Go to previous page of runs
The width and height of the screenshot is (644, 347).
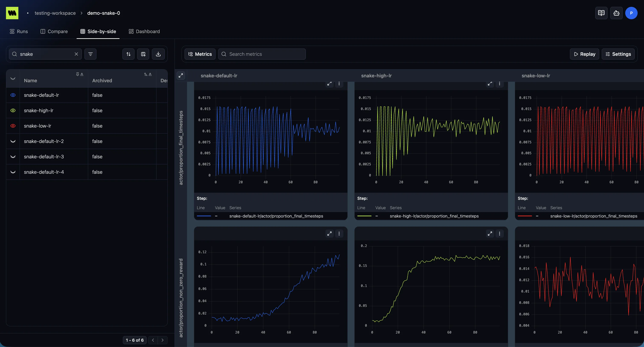[153, 340]
